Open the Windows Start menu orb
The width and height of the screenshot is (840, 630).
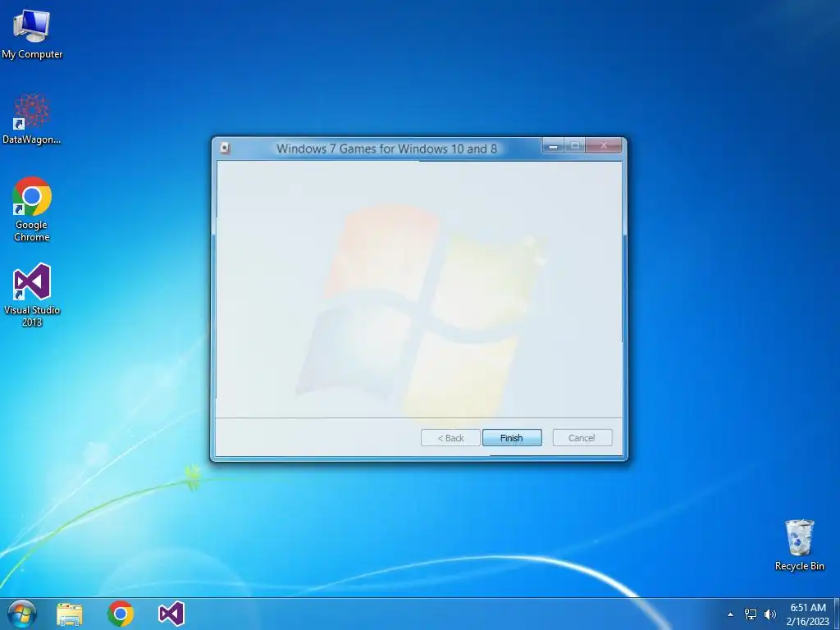[22, 614]
